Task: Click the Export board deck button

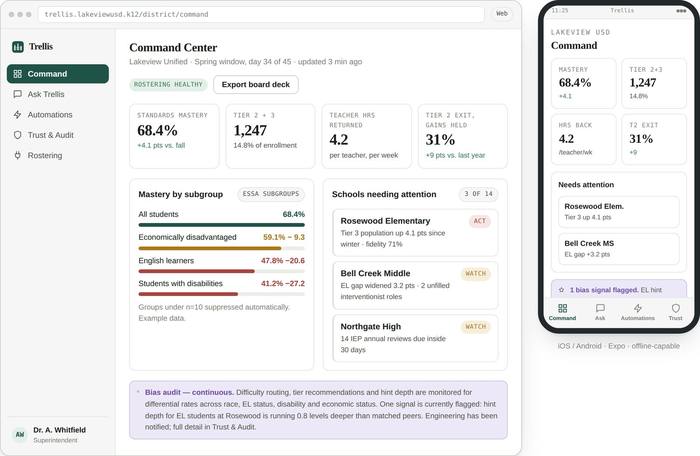Action: click(x=256, y=84)
